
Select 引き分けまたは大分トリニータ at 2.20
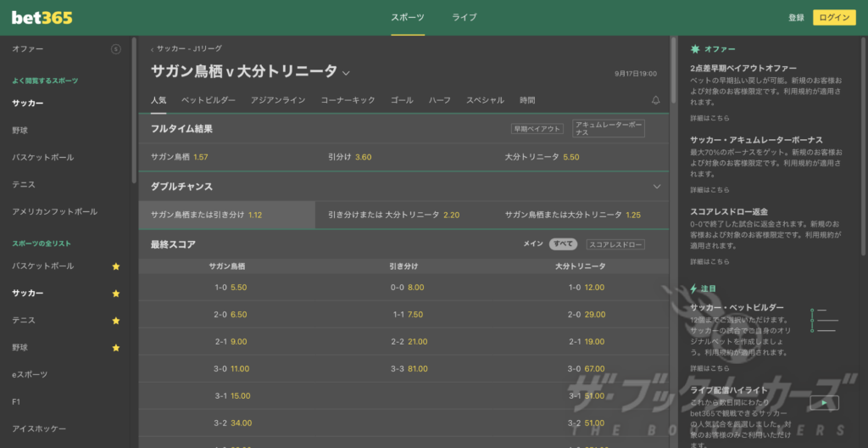(403, 215)
